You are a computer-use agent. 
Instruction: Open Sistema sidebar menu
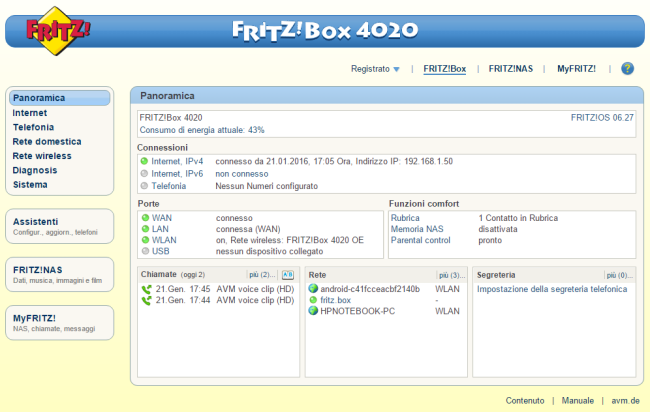30,185
